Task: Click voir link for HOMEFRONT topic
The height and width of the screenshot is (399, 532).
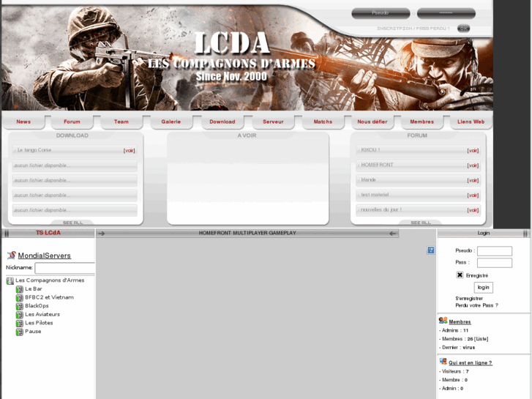Action: (x=473, y=165)
